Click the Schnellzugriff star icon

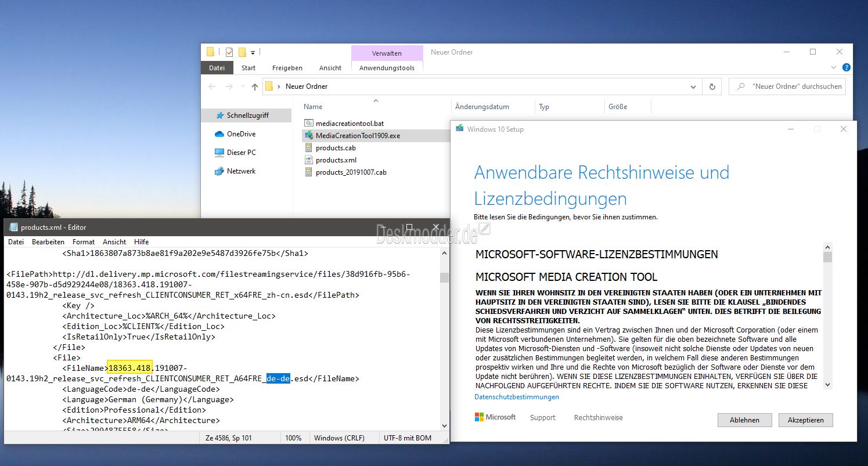click(219, 115)
